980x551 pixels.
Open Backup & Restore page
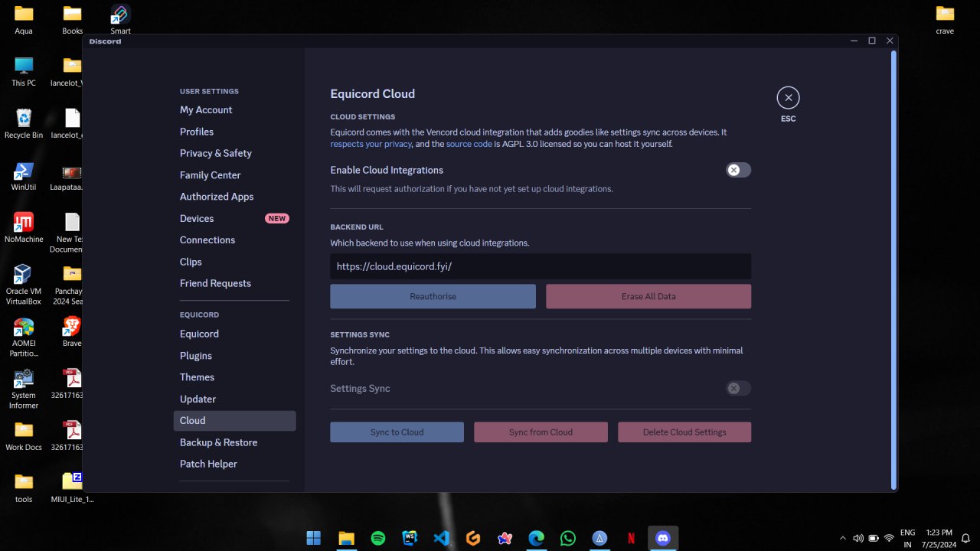234,442
